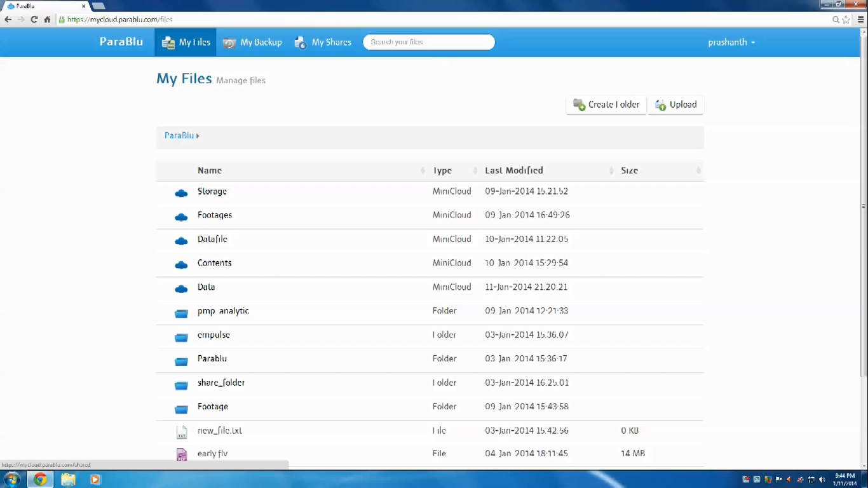Click the ParaBlu brand logo link
Viewport: 868px width, 488px height.
[x=121, y=42]
